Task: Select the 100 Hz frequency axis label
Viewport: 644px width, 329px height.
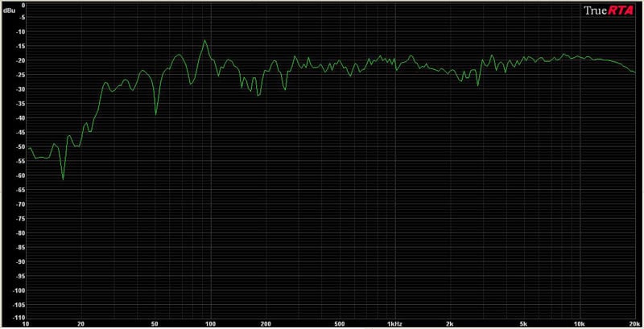Action: 210,323
